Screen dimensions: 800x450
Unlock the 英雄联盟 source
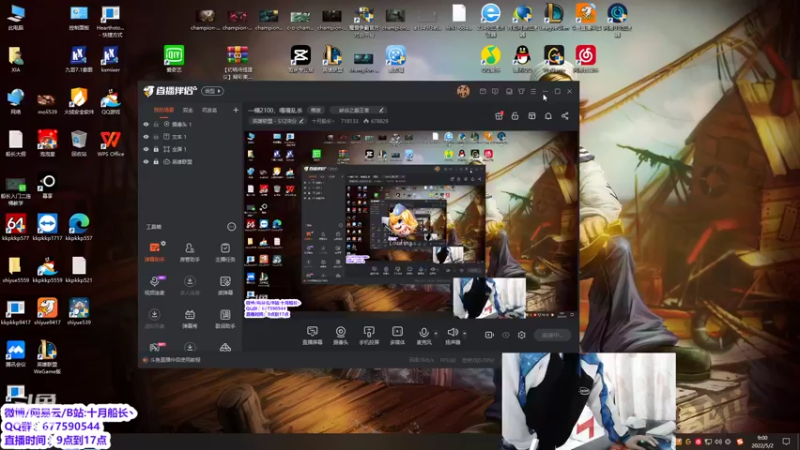click(x=156, y=162)
